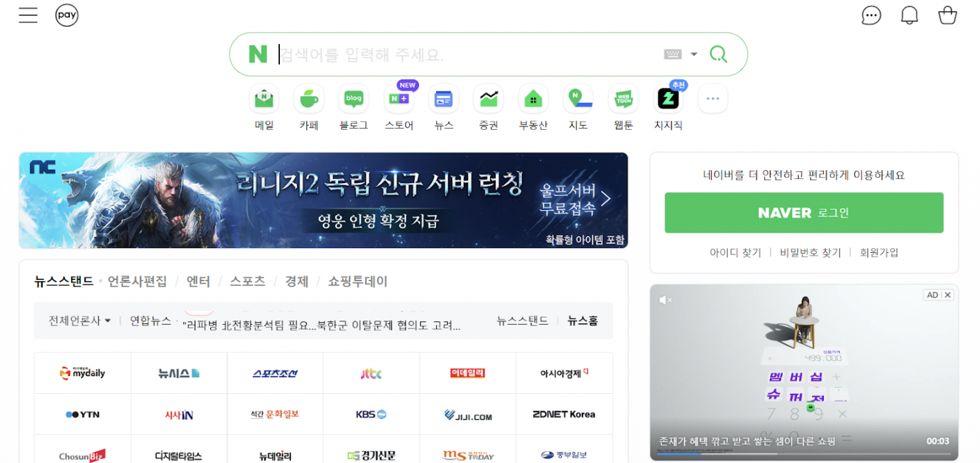980x463 pixels.
Task: Open JIJI.COM press logo
Action: (468, 415)
